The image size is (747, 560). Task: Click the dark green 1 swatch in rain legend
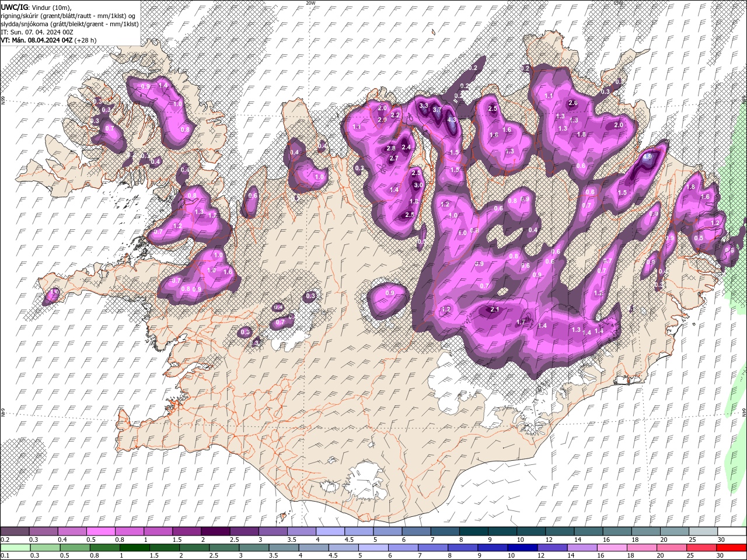click(x=134, y=548)
